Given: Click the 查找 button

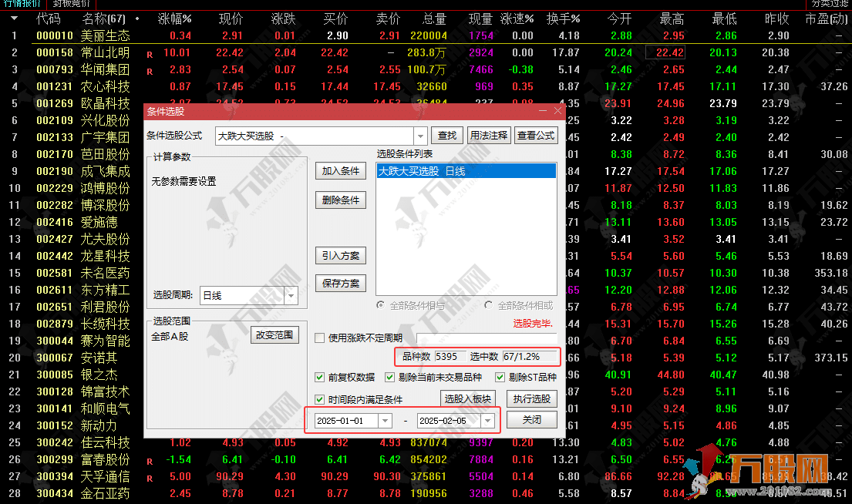Looking at the screenshot, I should click(x=447, y=135).
